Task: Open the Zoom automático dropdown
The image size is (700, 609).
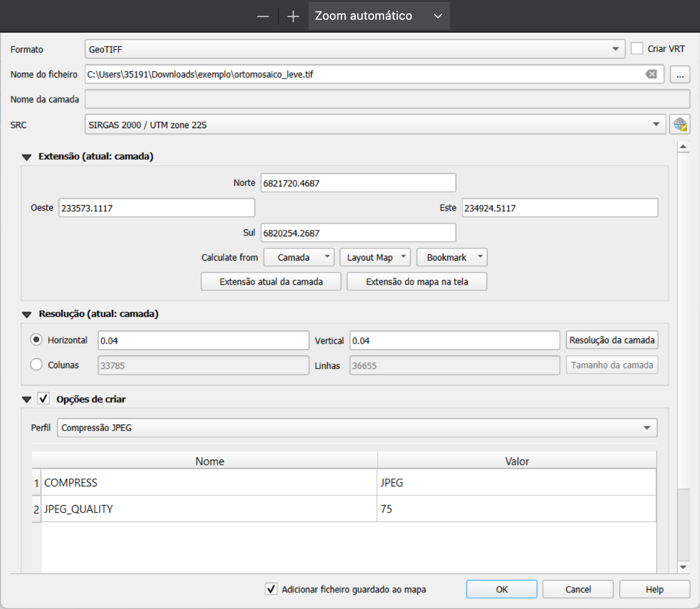Action: [x=379, y=16]
